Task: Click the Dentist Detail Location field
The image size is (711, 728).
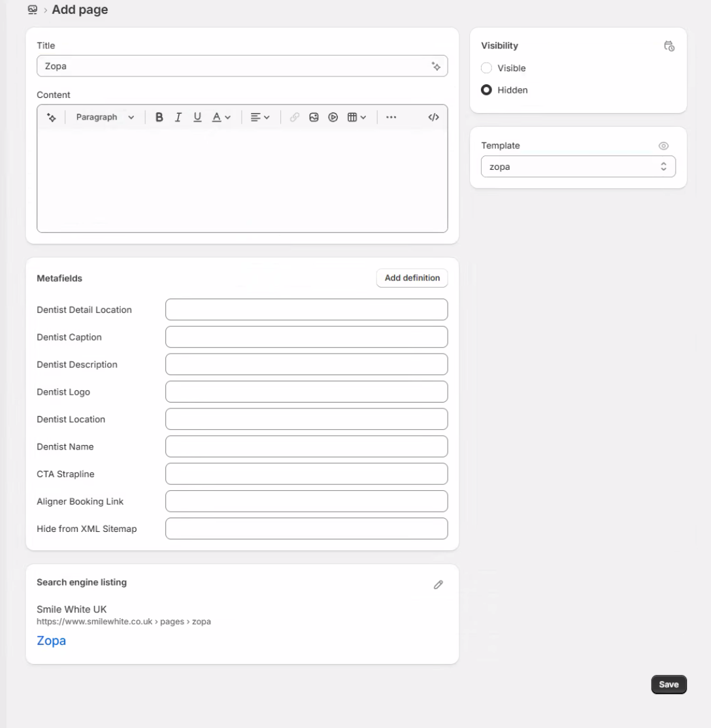Action: pyautogui.click(x=306, y=310)
